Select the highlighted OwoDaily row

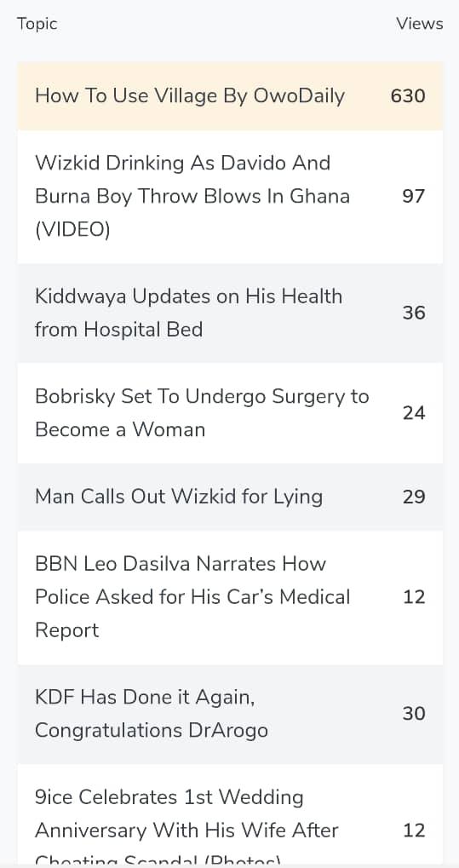pos(230,96)
